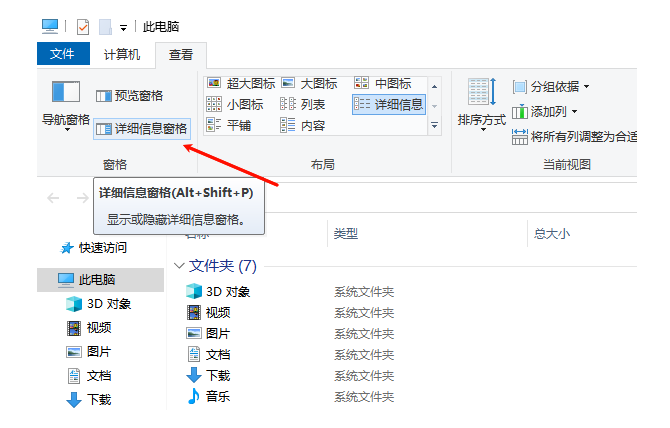Click Properties checkmark icon in quick access toolbar

click(83, 27)
